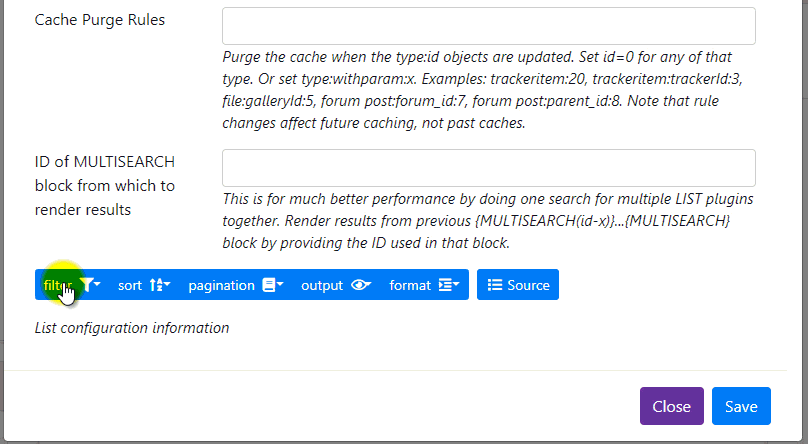Click the list icon on Source button
Viewport: 808px width, 444px height.
pos(495,285)
